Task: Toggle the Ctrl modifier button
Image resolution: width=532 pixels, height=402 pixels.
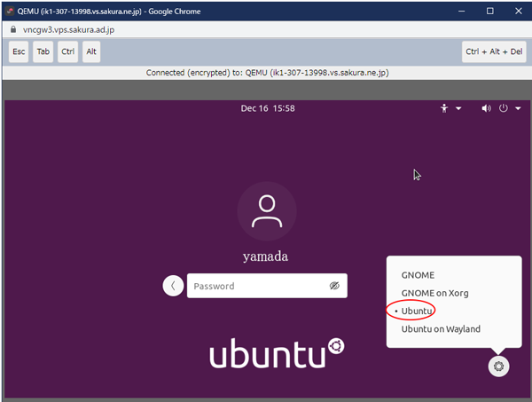Action: click(68, 51)
